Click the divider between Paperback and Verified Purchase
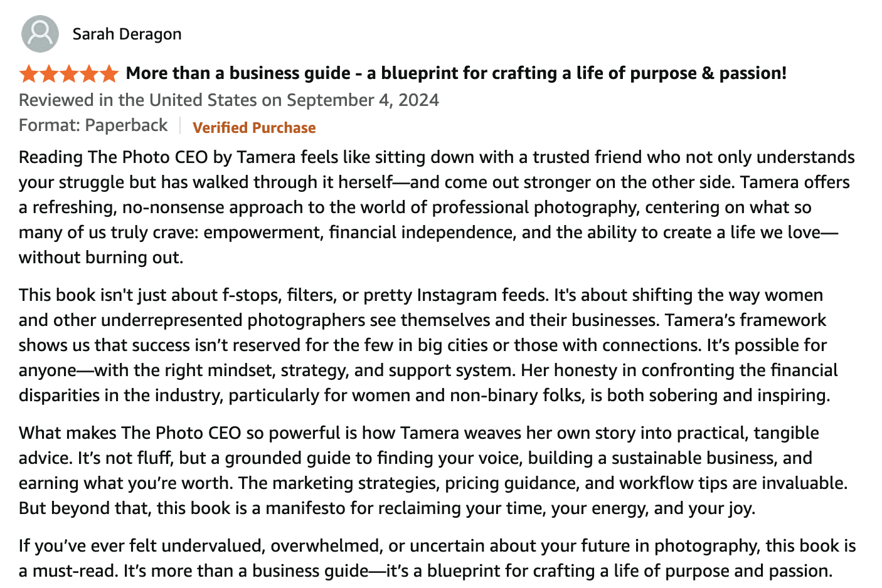Viewport: 882px width, 588px height. (180, 125)
